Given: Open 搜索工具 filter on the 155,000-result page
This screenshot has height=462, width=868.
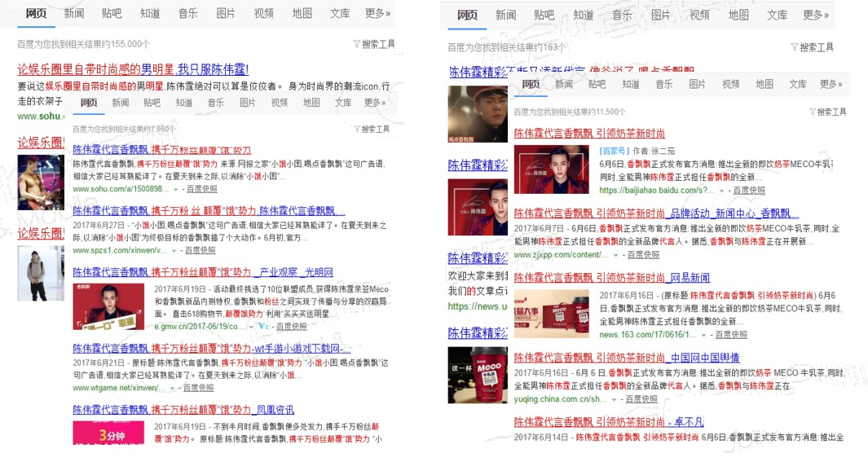Looking at the screenshot, I should tap(374, 44).
